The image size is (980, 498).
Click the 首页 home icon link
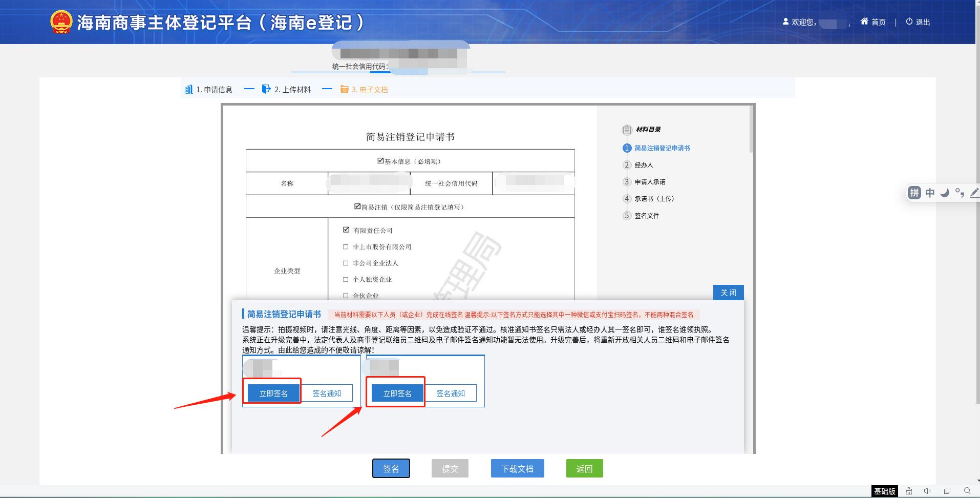tap(872, 22)
